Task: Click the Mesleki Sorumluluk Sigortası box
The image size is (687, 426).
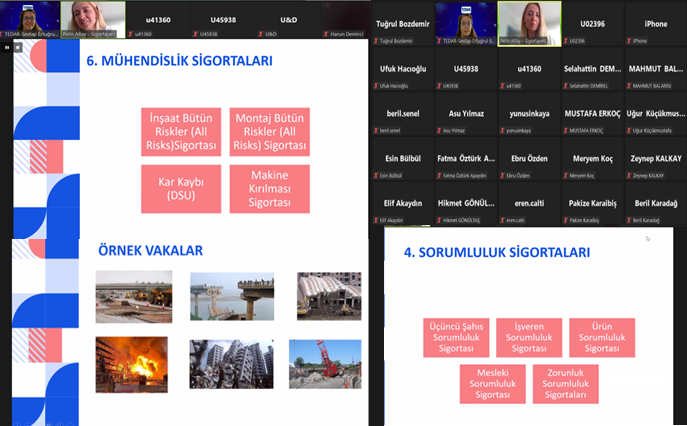Action: click(x=491, y=385)
